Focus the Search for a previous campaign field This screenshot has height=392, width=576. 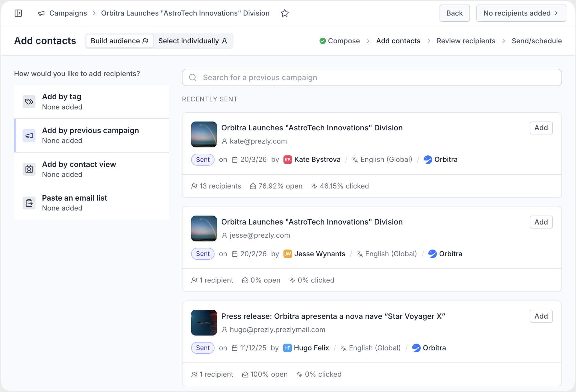click(x=372, y=78)
